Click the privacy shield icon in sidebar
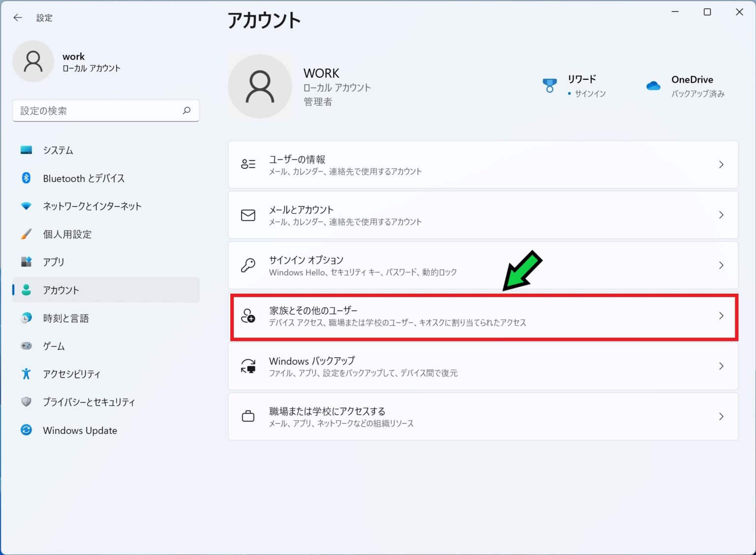Screen dimensions: 756x555 click(27, 402)
